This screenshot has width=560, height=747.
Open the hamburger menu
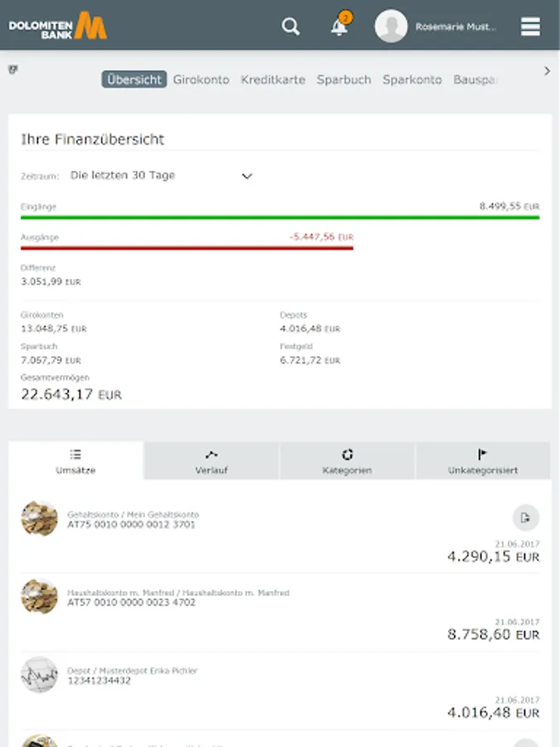pyautogui.click(x=530, y=27)
